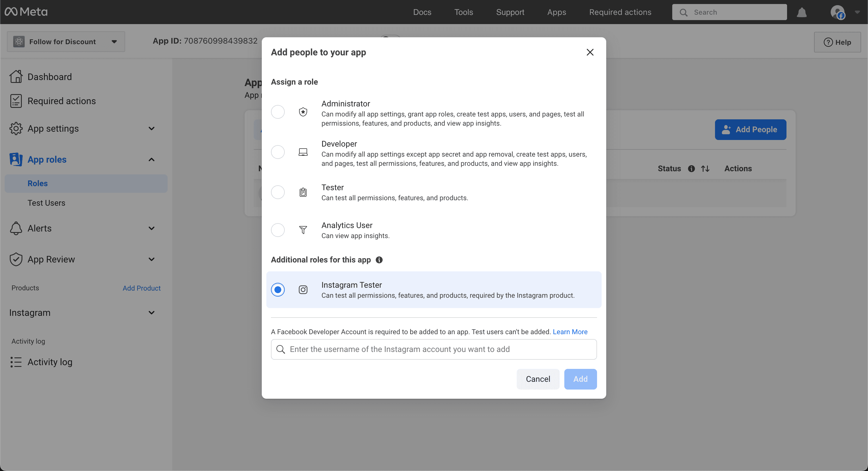The height and width of the screenshot is (471, 868).
Task: Expand the Instagram product section
Action: (x=151, y=313)
